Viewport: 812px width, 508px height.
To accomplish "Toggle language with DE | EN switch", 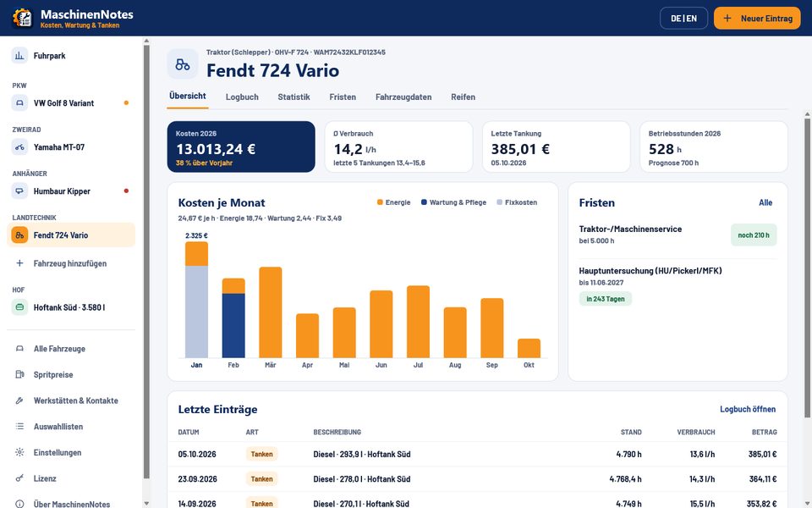I will click(x=683, y=18).
